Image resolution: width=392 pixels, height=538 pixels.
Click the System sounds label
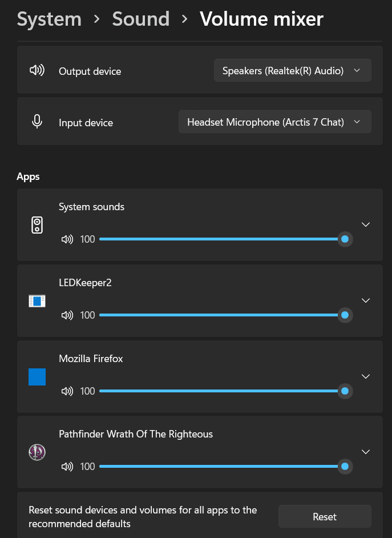[x=91, y=207]
